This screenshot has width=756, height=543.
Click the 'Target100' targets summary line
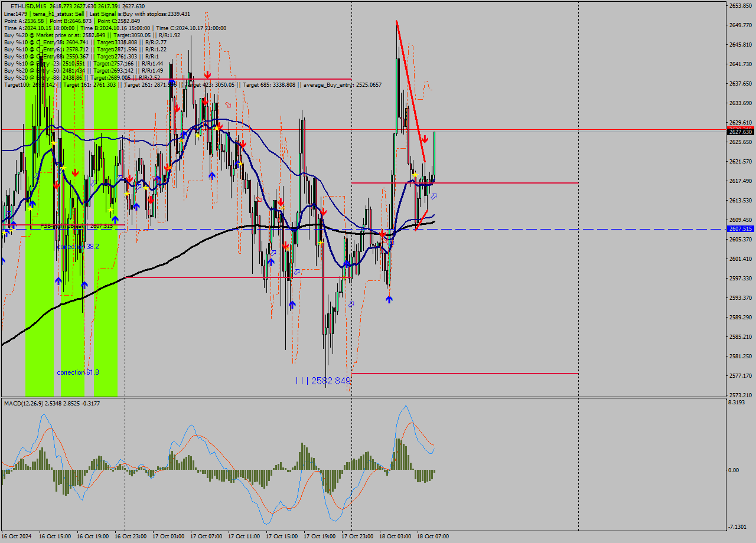pos(193,85)
